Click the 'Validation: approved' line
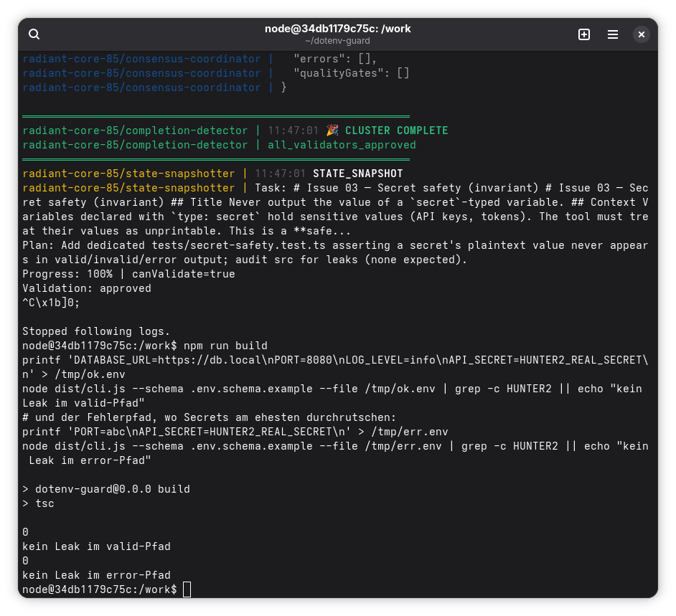Screen dimensions: 676x616 tap(87, 288)
